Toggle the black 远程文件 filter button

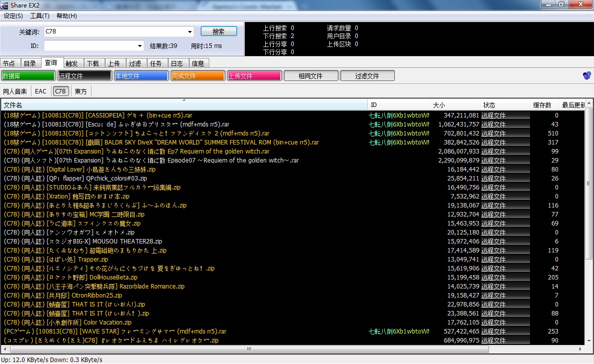pyautogui.click(x=85, y=75)
